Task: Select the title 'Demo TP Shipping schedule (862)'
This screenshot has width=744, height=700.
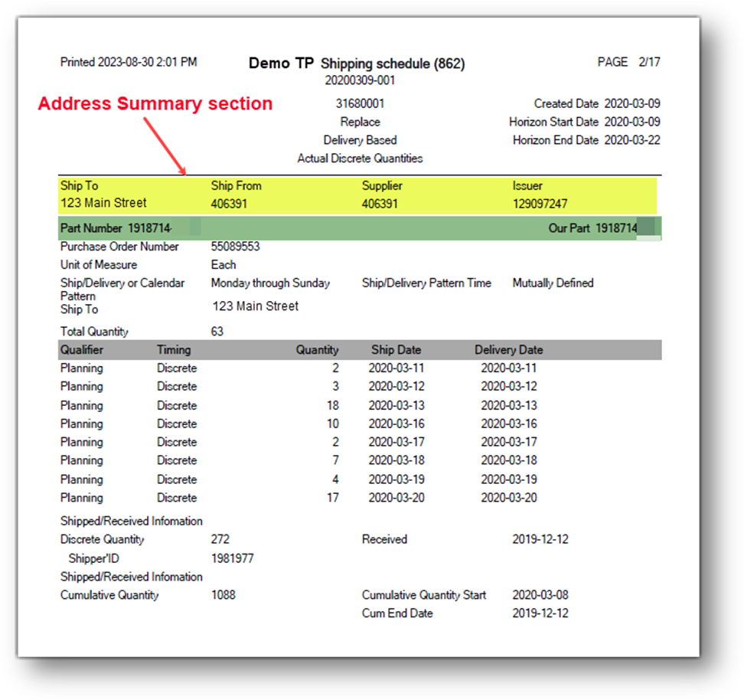Action: pos(357,63)
